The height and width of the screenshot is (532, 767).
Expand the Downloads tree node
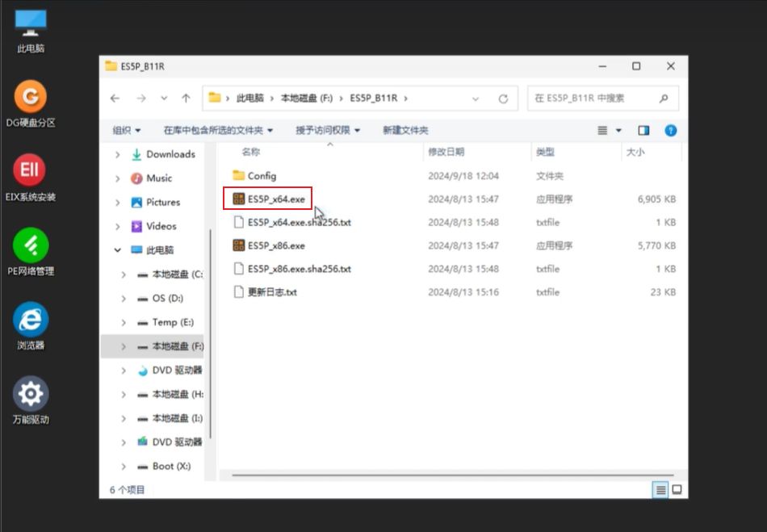point(118,154)
